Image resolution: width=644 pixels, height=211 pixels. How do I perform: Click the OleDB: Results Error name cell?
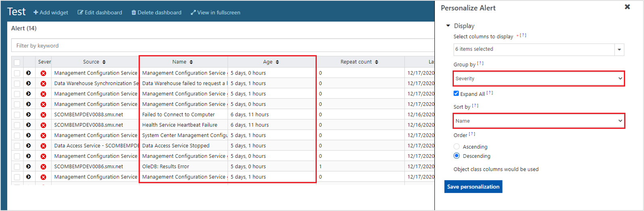184,167
